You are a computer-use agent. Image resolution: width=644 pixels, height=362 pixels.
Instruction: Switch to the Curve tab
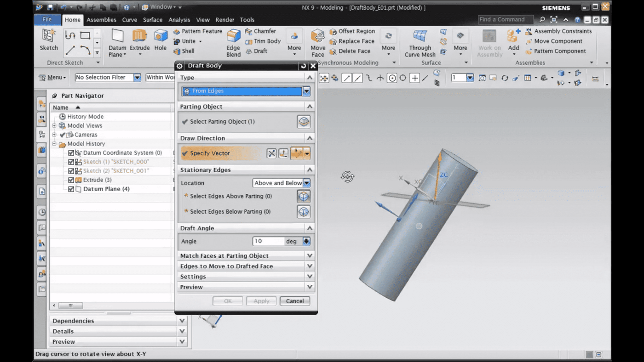(x=129, y=20)
